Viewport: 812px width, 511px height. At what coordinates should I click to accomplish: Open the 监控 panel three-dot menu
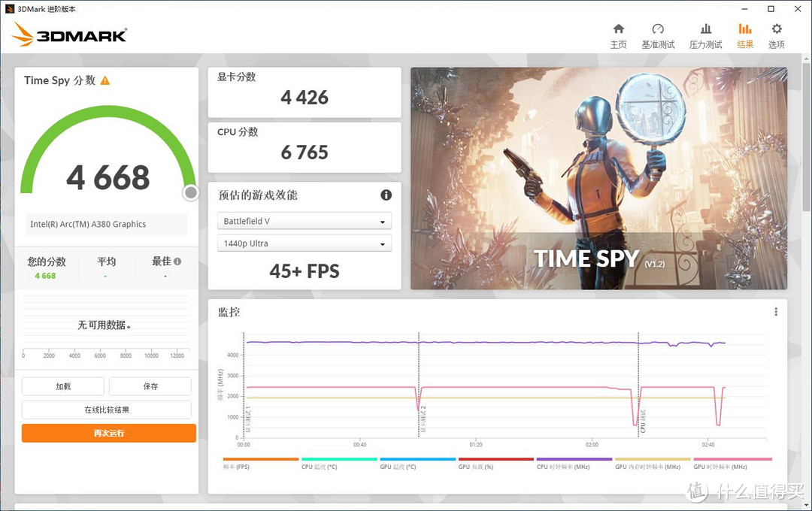point(776,312)
